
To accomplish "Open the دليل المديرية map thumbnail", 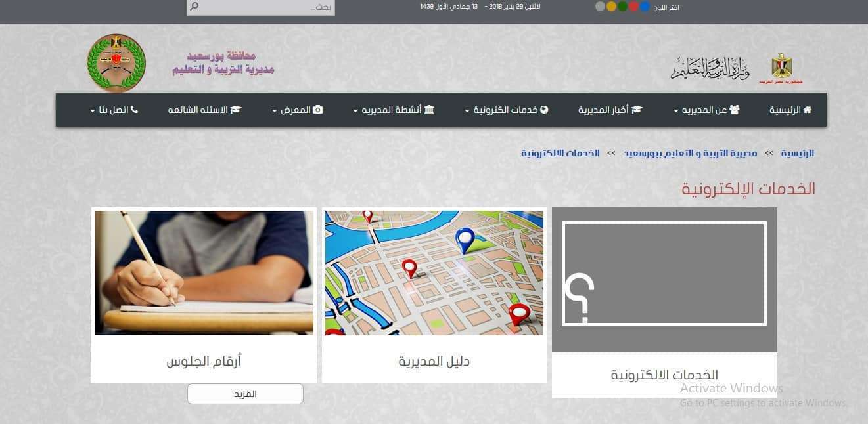I will (434, 273).
